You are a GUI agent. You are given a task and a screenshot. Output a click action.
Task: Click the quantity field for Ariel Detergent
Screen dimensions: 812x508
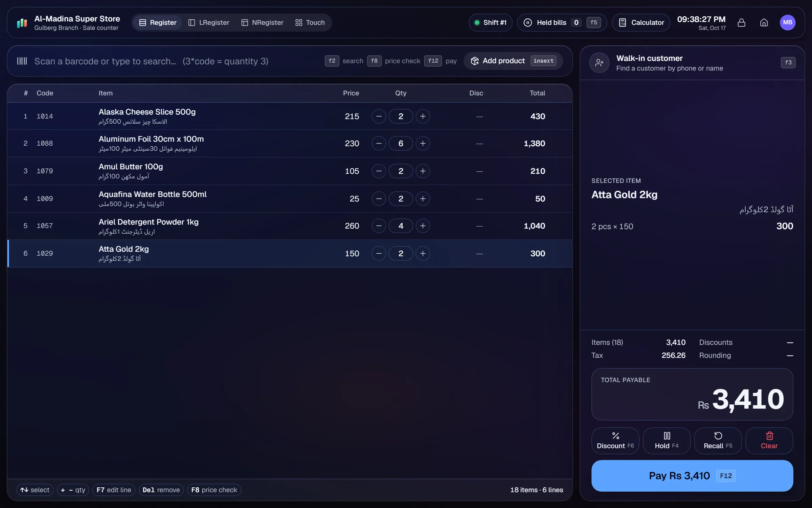click(x=401, y=226)
